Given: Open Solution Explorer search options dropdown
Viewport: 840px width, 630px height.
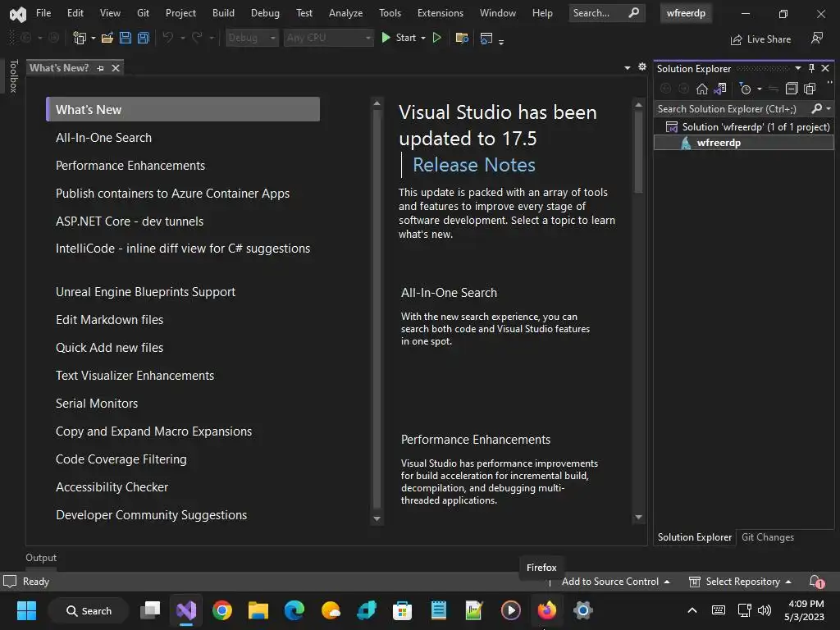Looking at the screenshot, I should click(x=829, y=109).
